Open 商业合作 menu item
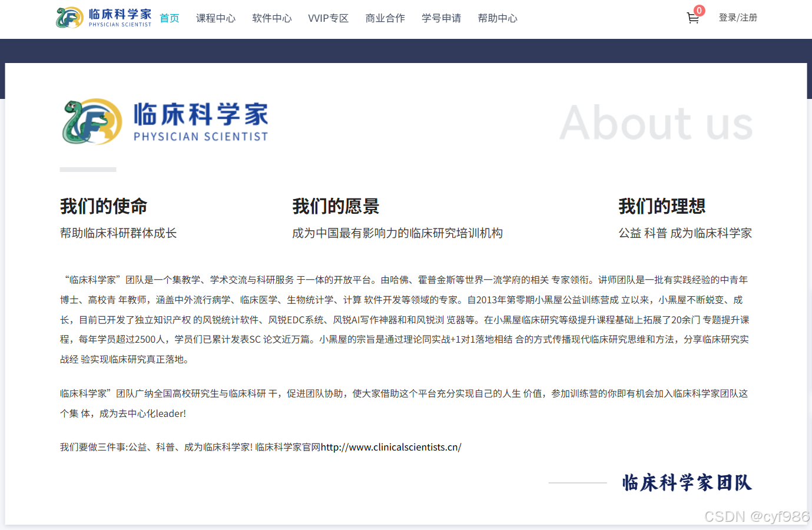 (x=385, y=18)
